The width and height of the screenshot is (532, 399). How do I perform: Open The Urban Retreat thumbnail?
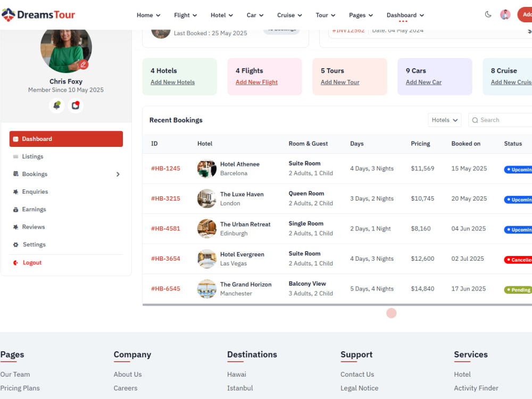click(x=206, y=229)
